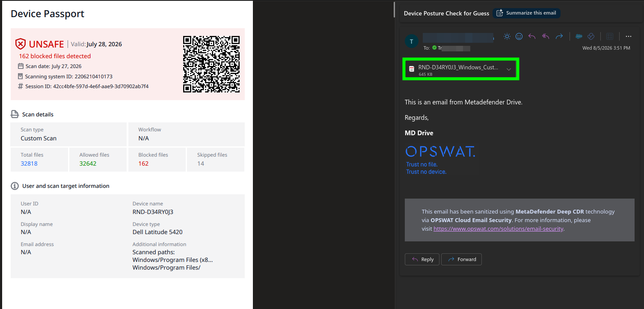The width and height of the screenshot is (644, 309).
Task: Click the Allowed files count 32642
Action: (x=88, y=163)
